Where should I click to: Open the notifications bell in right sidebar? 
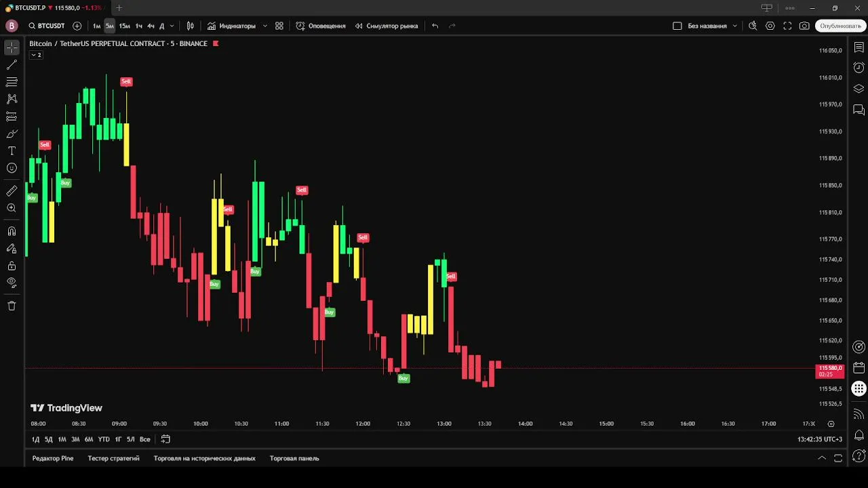coord(859,435)
